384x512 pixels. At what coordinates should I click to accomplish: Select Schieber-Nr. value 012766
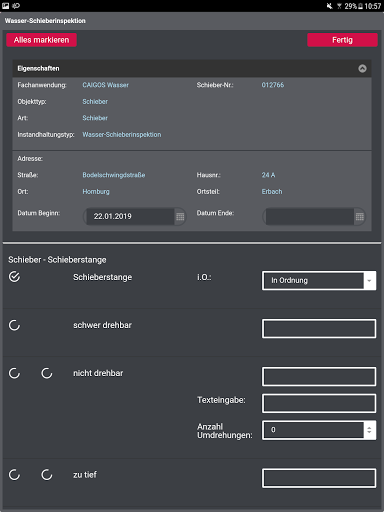click(273, 85)
